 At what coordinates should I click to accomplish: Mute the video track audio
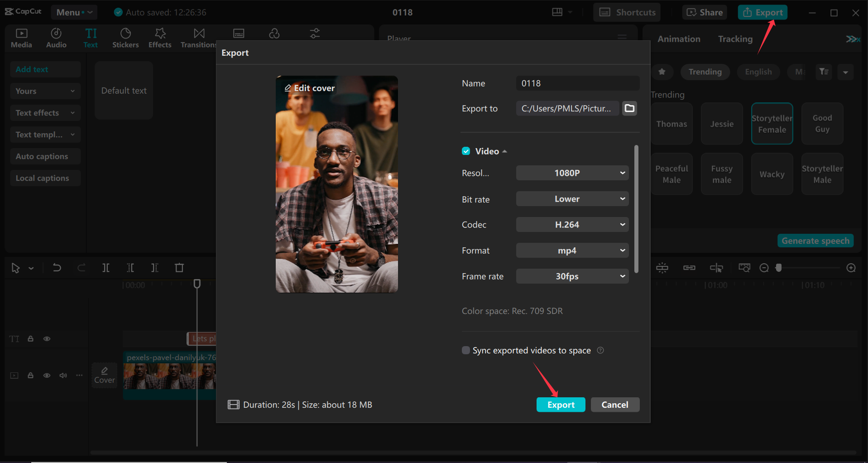click(63, 375)
